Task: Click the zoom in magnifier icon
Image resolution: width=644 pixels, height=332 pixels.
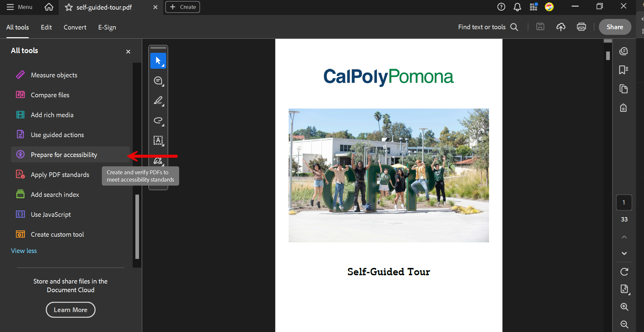Action: click(x=624, y=307)
